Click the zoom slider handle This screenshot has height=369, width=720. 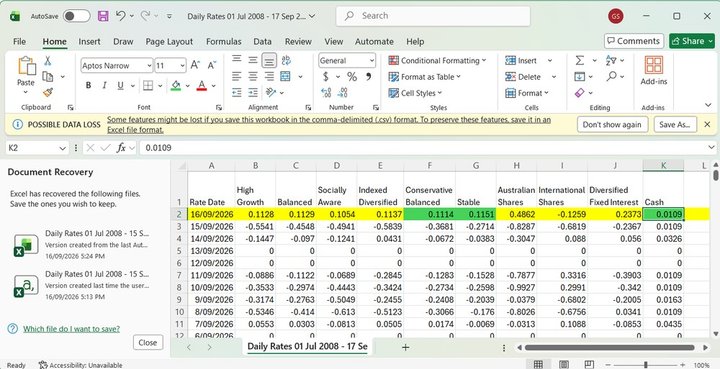(x=646, y=365)
